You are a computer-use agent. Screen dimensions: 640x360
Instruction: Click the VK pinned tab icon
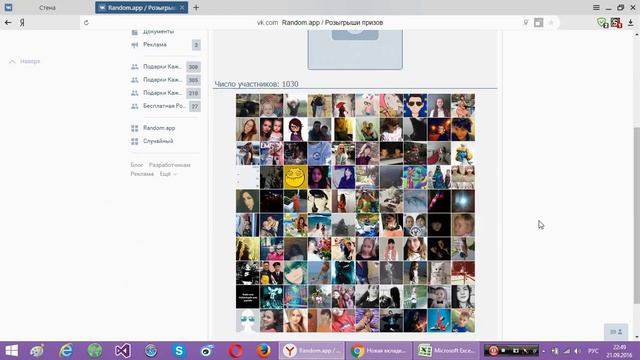[9, 7]
